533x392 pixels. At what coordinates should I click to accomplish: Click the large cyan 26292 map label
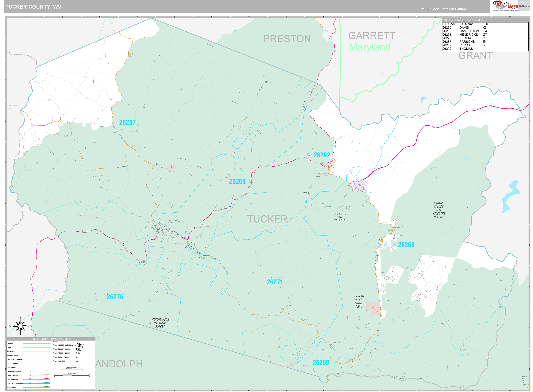[x=322, y=155]
